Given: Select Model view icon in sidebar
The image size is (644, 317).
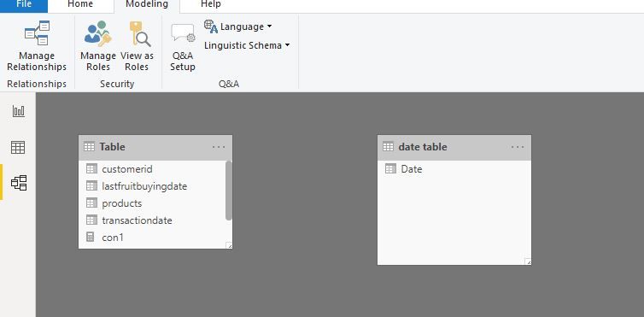Looking at the screenshot, I should coord(19,183).
